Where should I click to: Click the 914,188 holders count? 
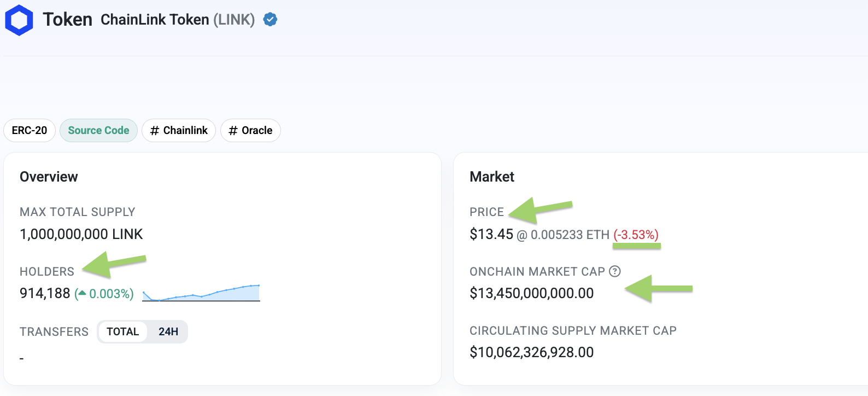coord(45,294)
